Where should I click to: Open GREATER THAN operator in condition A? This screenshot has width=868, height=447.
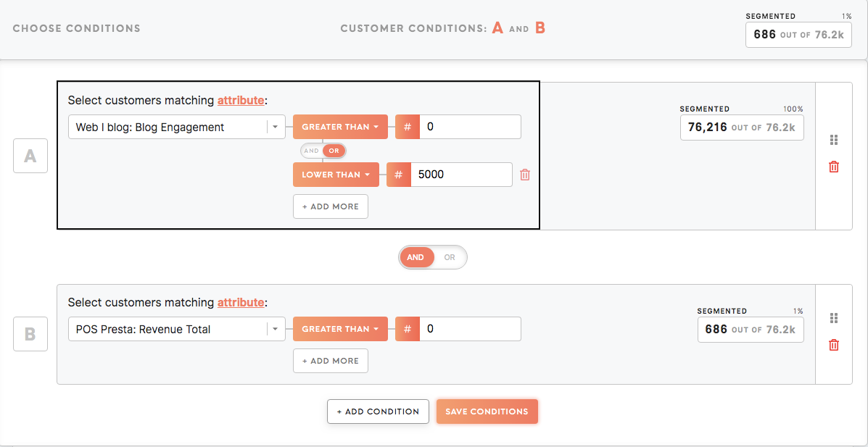pyautogui.click(x=340, y=127)
